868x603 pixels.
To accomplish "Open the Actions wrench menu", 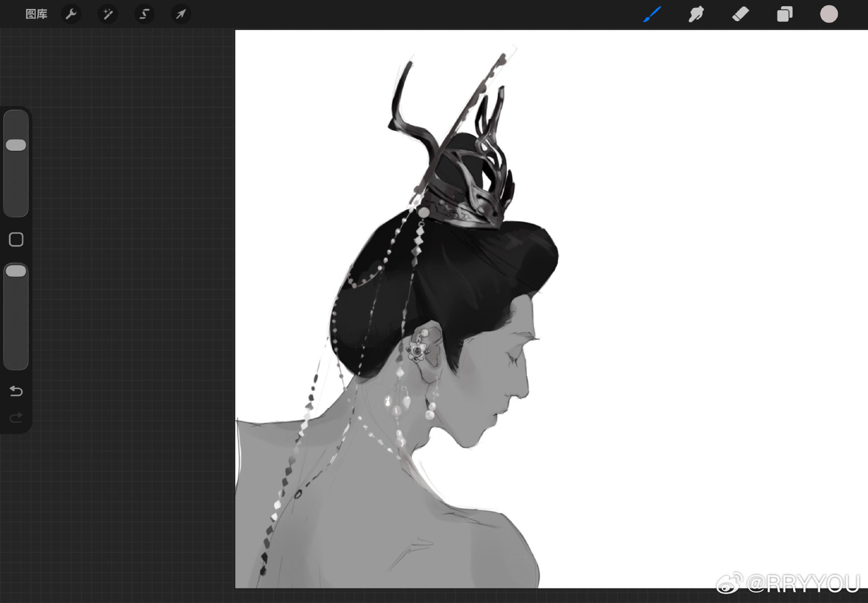I will click(71, 14).
